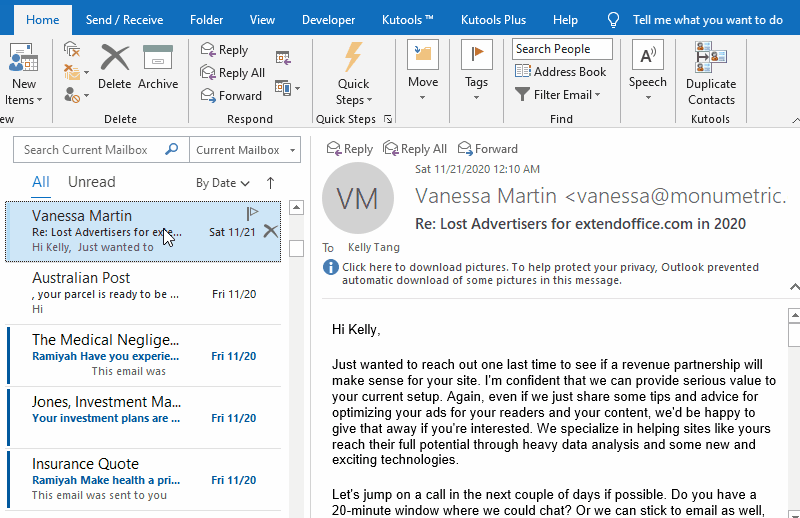Image resolution: width=800 pixels, height=518 pixels.
Task: Show All messages filter
Action: (41, 182)
